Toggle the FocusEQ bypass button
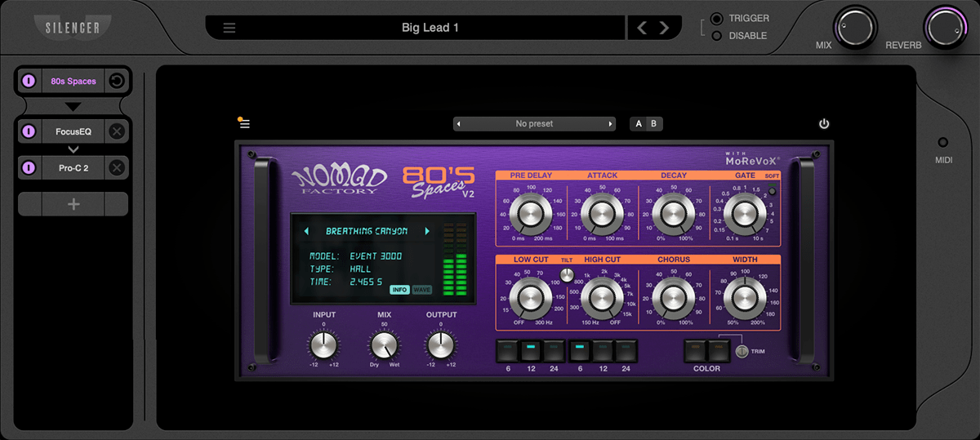The width and height of the screenshot is (980, 440). tap(29, 131)
